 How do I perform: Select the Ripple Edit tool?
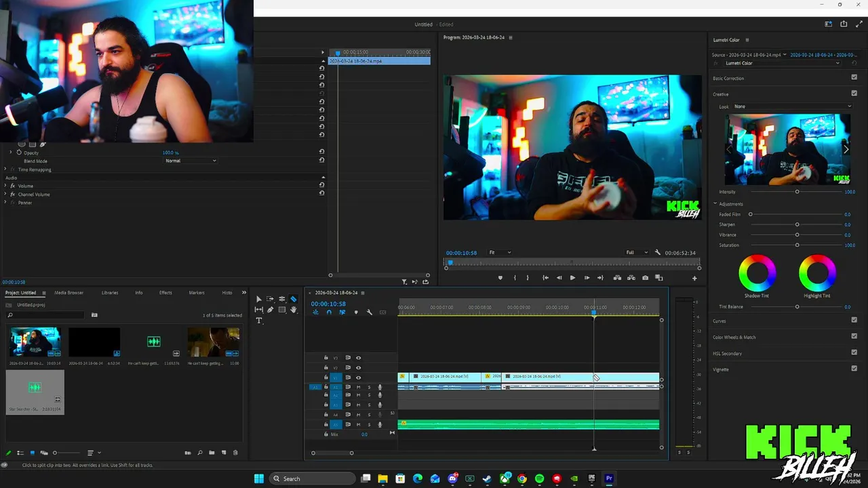point(281,299)
